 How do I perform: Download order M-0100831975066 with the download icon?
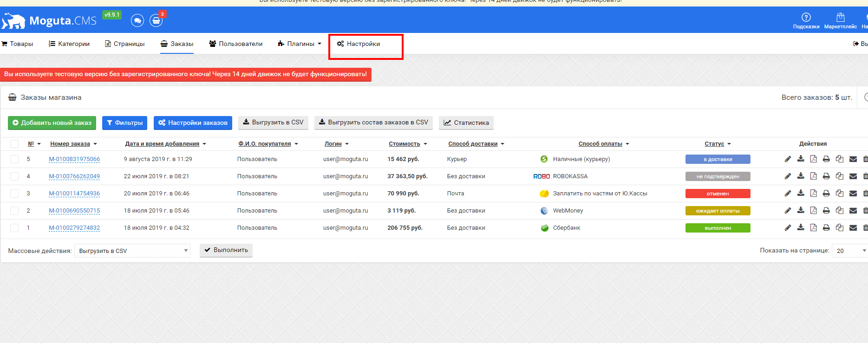pyautogui.click(x=801, y=159)
